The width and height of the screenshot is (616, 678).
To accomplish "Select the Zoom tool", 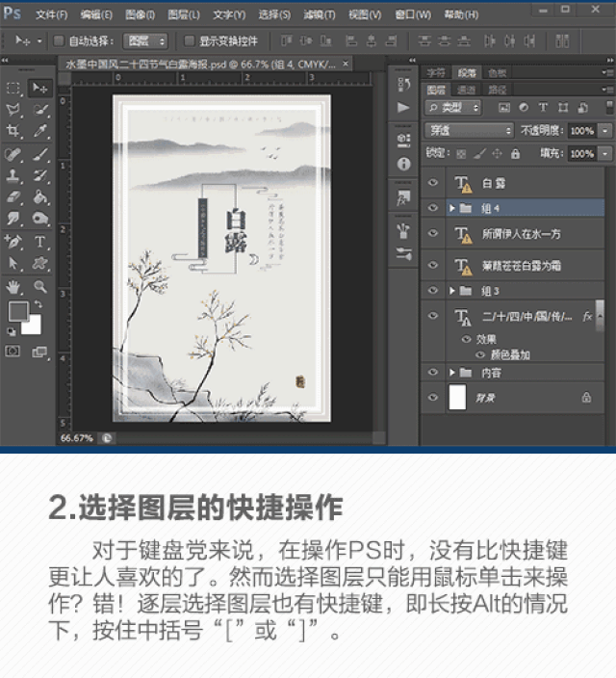I will [x=39, y=287].
